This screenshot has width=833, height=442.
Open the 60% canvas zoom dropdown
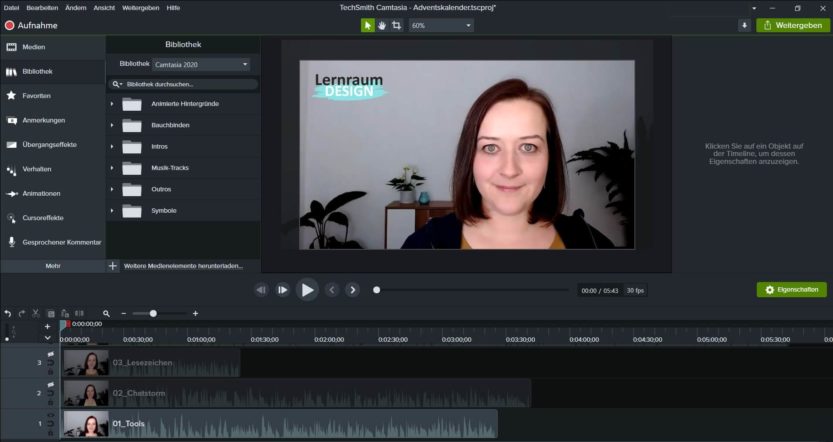[441, 26]
